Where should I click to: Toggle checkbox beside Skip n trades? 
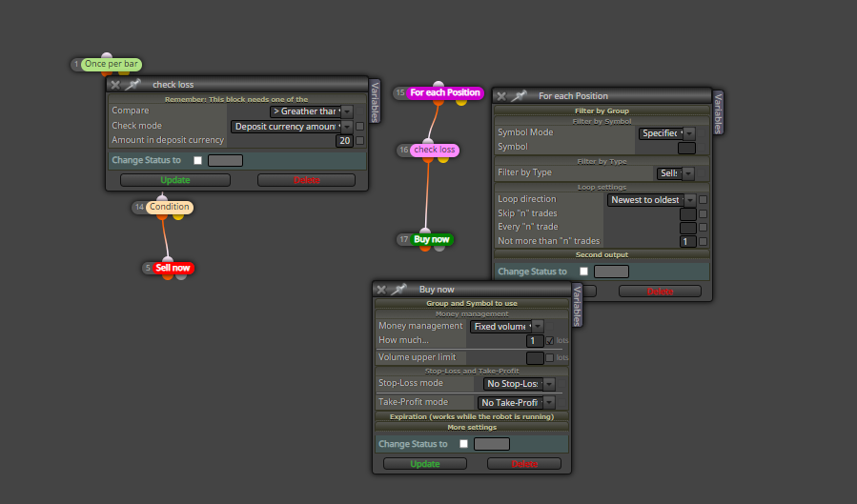(x=703, y=214)
